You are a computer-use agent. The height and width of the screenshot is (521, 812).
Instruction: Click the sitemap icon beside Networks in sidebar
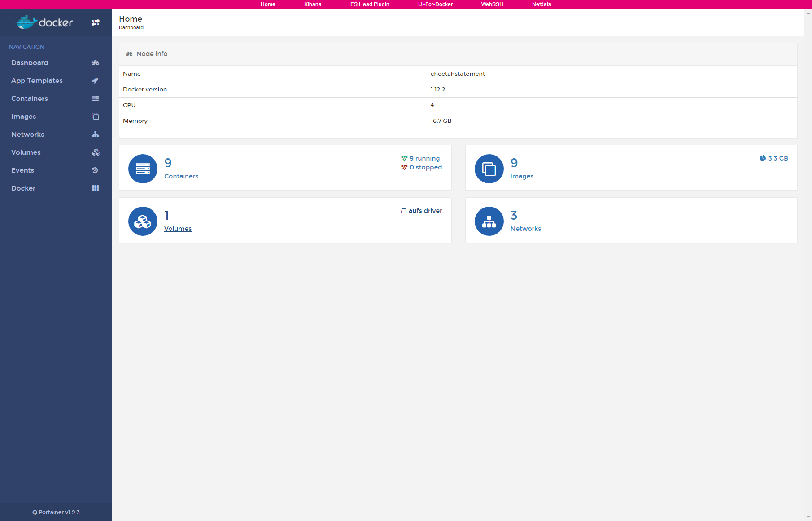pyautogui.click(x=95, y=135)
